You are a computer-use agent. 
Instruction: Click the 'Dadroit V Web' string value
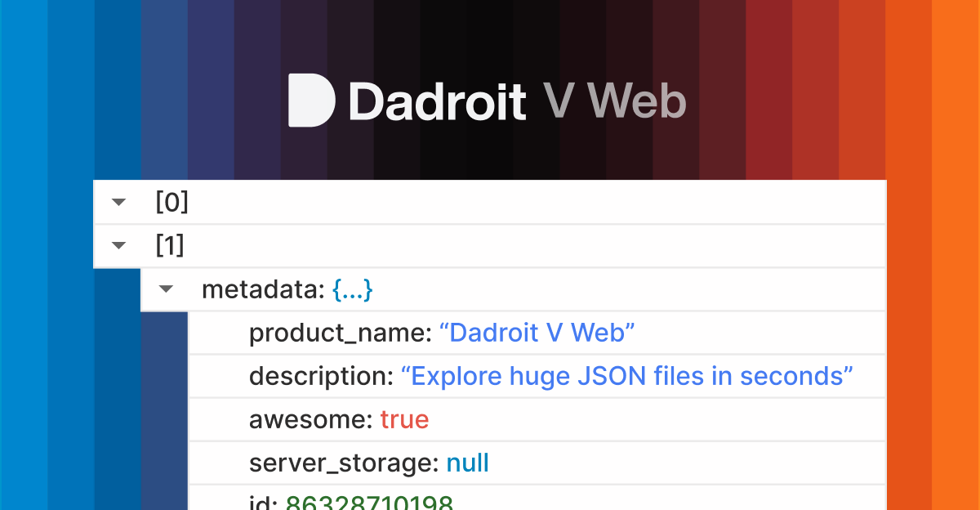(x=537, y=333)
